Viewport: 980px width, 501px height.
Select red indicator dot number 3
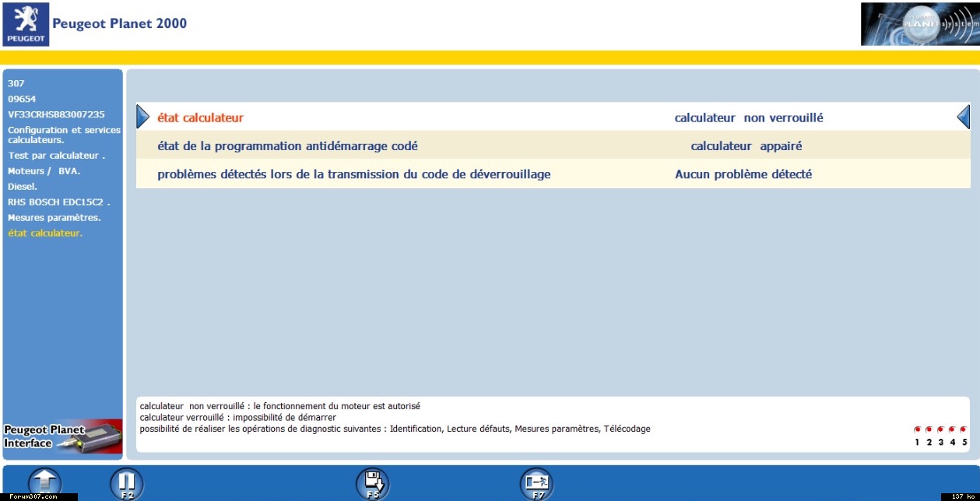click(x=940, y=429)
